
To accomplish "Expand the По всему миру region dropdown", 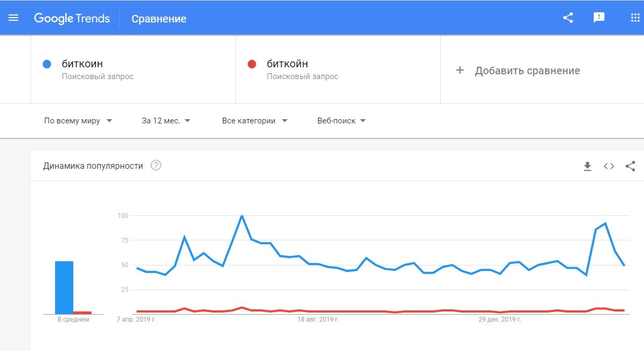I will tap(78, 121).
